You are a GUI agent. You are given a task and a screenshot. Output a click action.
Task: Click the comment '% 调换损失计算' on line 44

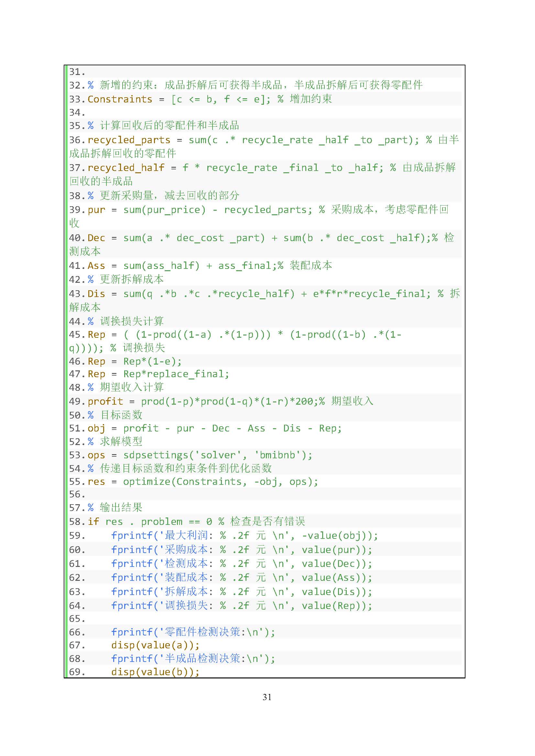click(126, 321)
